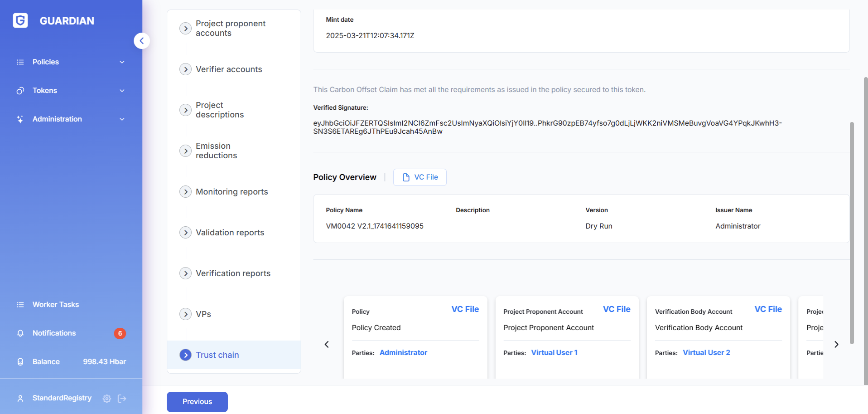Click the vertical scrollbar of content panel
The image size is (868, 414).
tap(852, 232)
